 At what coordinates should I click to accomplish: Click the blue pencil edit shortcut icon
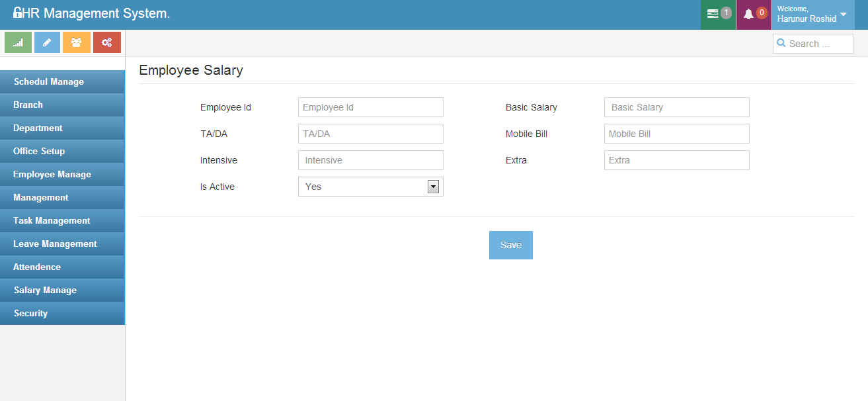[47, 42]
